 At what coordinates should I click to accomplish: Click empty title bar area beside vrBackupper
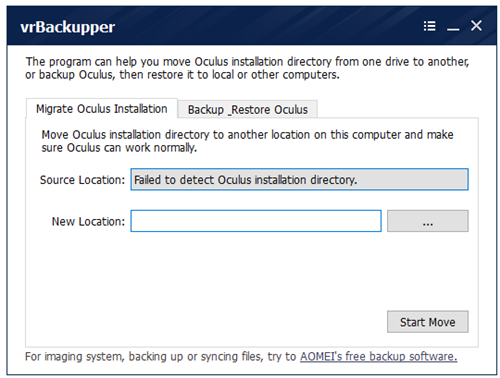point(267,27)
